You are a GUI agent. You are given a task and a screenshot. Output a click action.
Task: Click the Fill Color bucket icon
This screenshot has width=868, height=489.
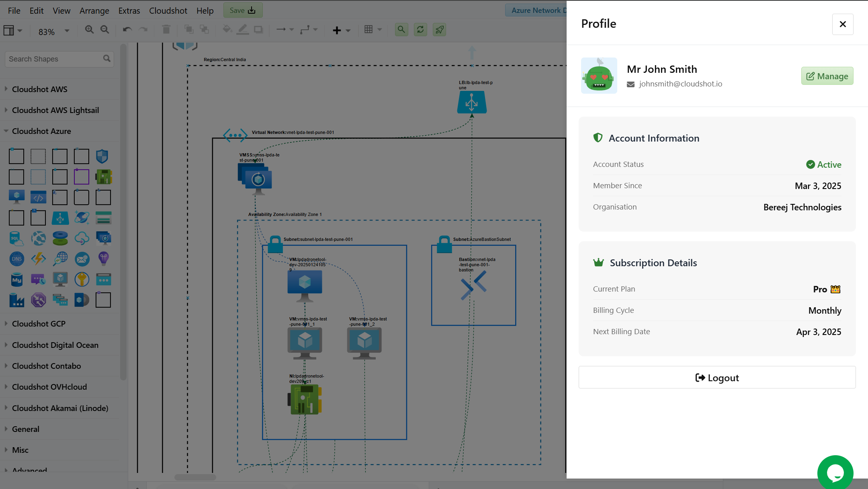coord(227,29)
